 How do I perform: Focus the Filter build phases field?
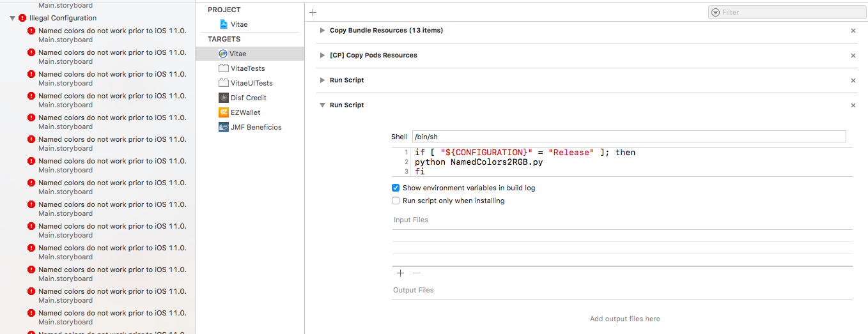point(786,12)
